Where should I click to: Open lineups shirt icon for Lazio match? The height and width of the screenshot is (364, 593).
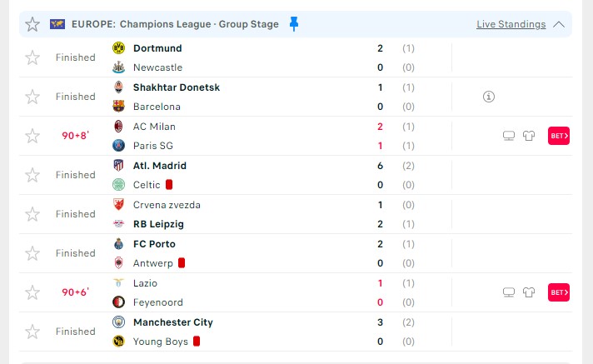[529, 292]
